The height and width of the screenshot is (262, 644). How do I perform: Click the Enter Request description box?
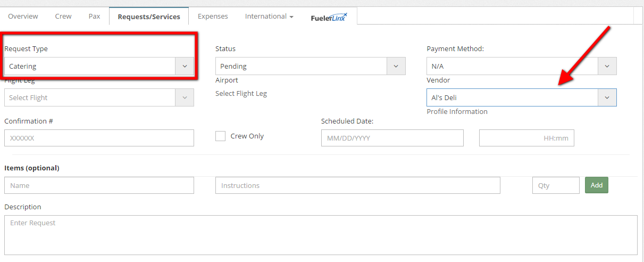tap(321, 235)
